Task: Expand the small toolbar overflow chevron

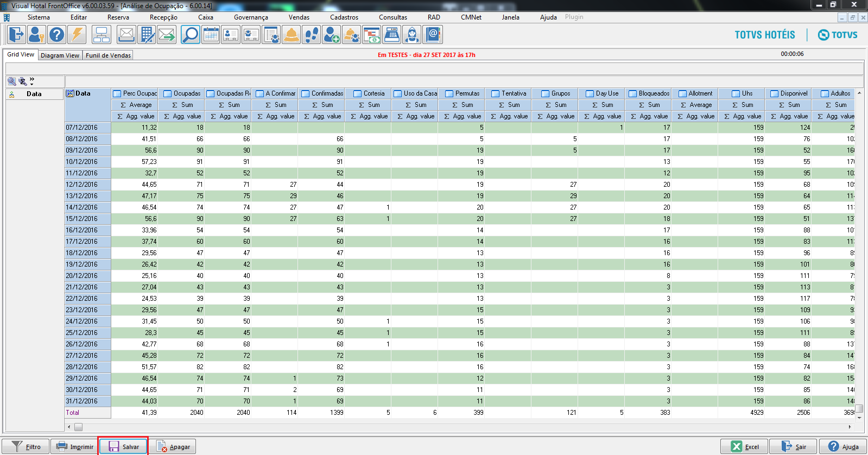Action: pos(32,81)
